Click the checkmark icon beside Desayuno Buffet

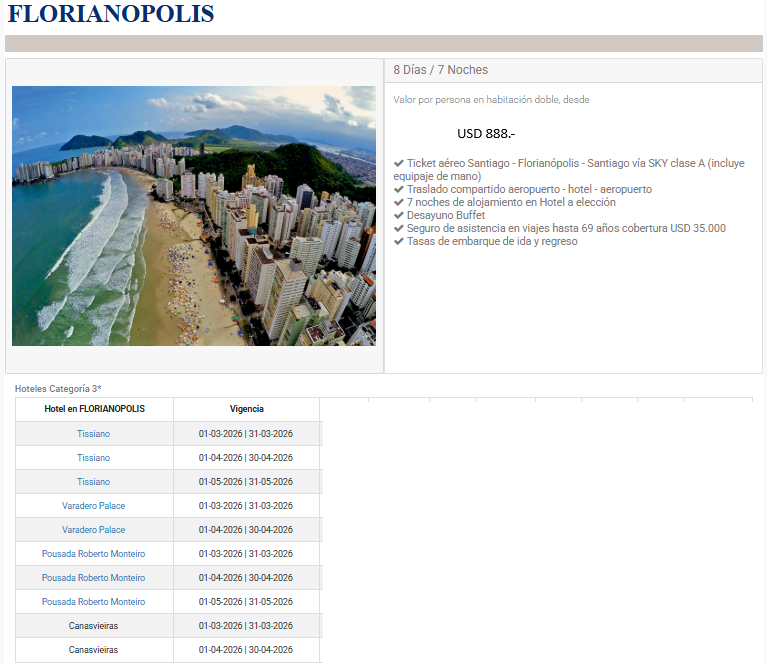[399, 215]
